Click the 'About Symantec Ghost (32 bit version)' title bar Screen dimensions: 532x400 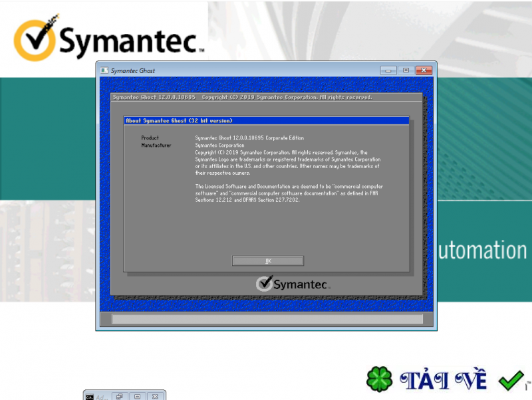[x=267, y=121]
